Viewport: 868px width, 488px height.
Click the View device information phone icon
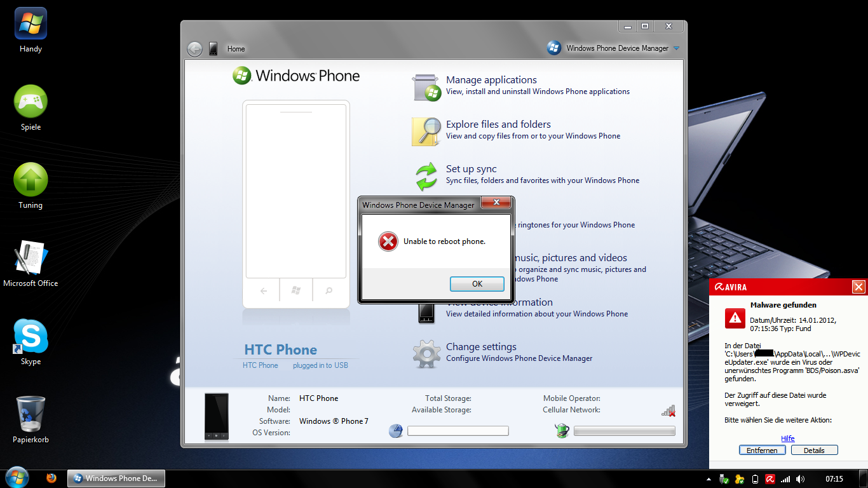click(x=426, y=313)
